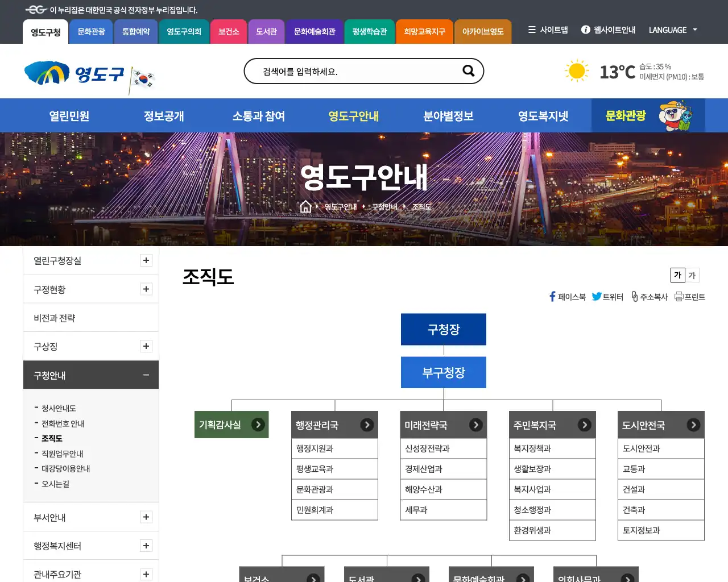Expand the 행정관리국 department arrow
Screen dimensions: 728x582
click(x=368, y=424)
